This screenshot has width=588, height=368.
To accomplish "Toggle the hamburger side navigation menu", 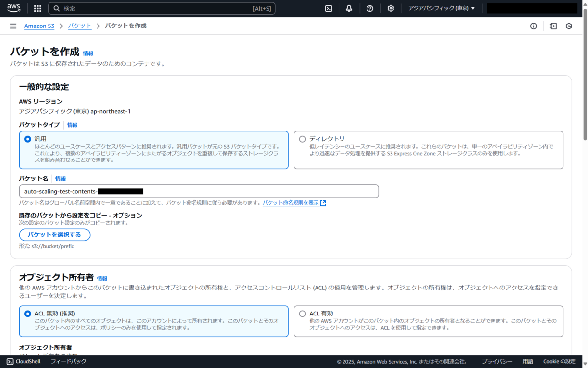I will click(13, 26).
